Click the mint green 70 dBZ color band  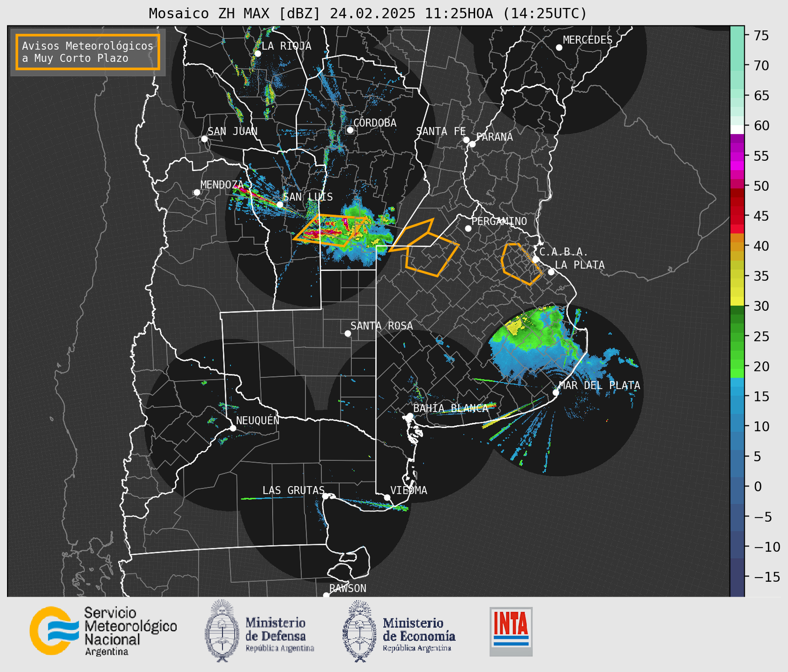point(737,65)
